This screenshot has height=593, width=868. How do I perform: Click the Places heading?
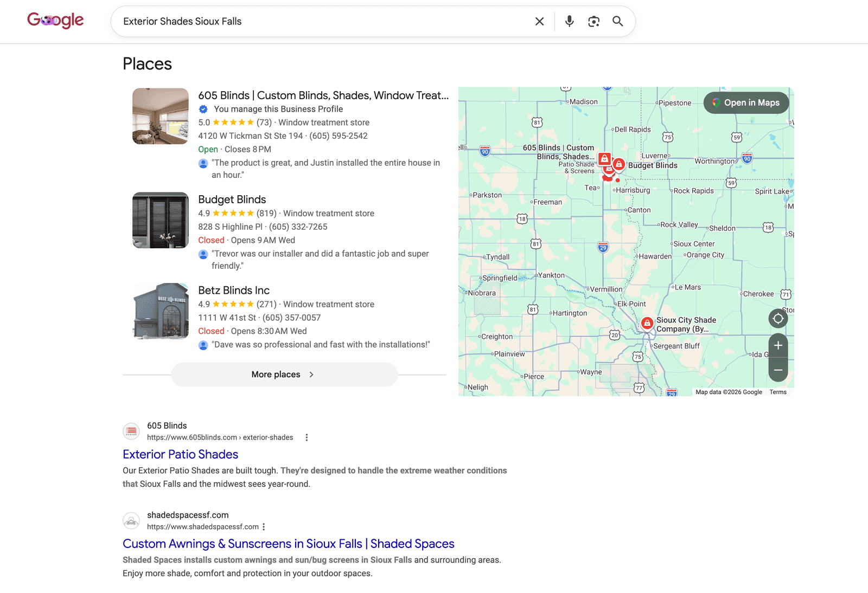click(147, 64)
